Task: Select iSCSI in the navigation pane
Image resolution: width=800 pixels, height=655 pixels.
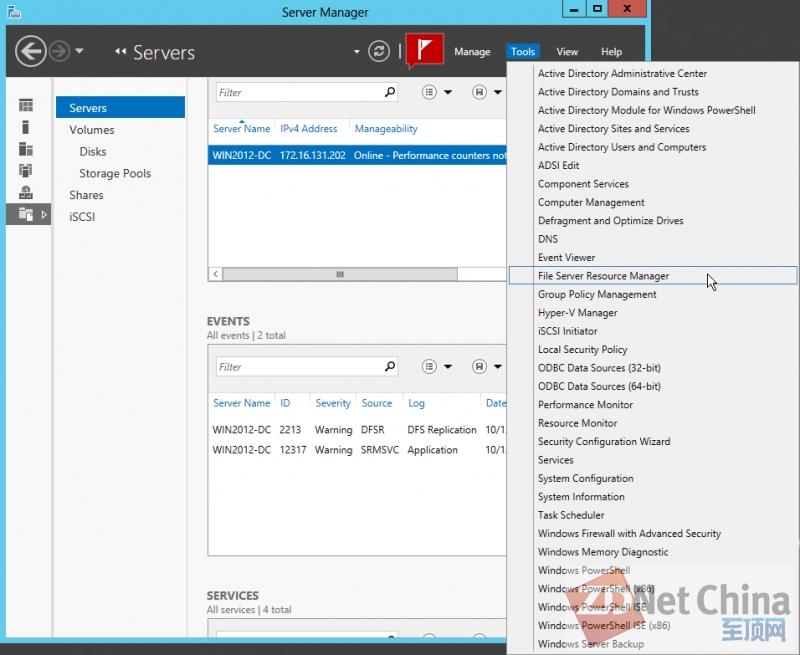Action: 82,217
